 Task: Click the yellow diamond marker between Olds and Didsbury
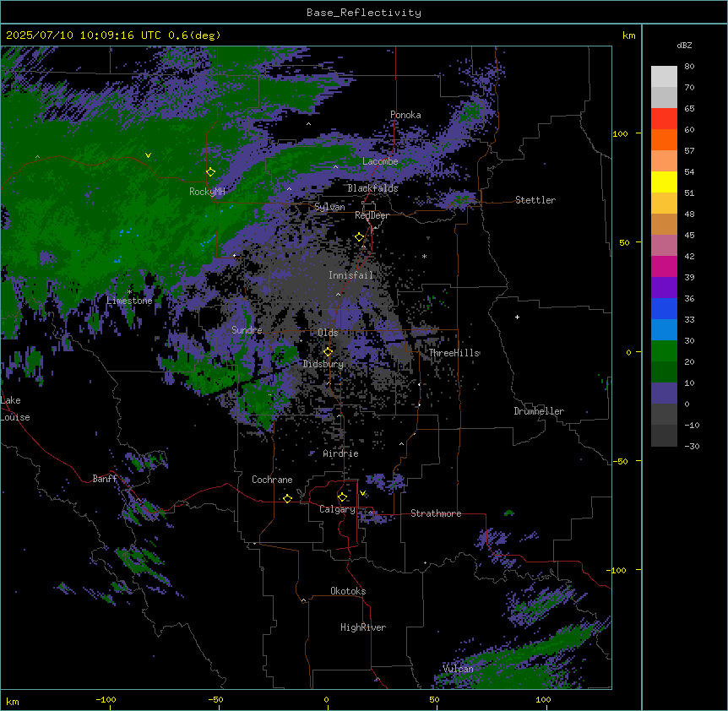click(x=329, y=352)
